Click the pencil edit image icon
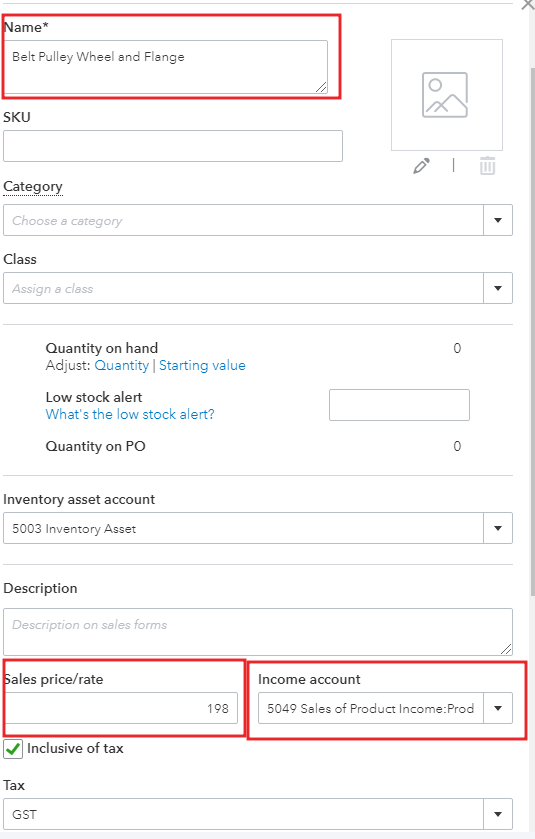 [x=421, y=166]
